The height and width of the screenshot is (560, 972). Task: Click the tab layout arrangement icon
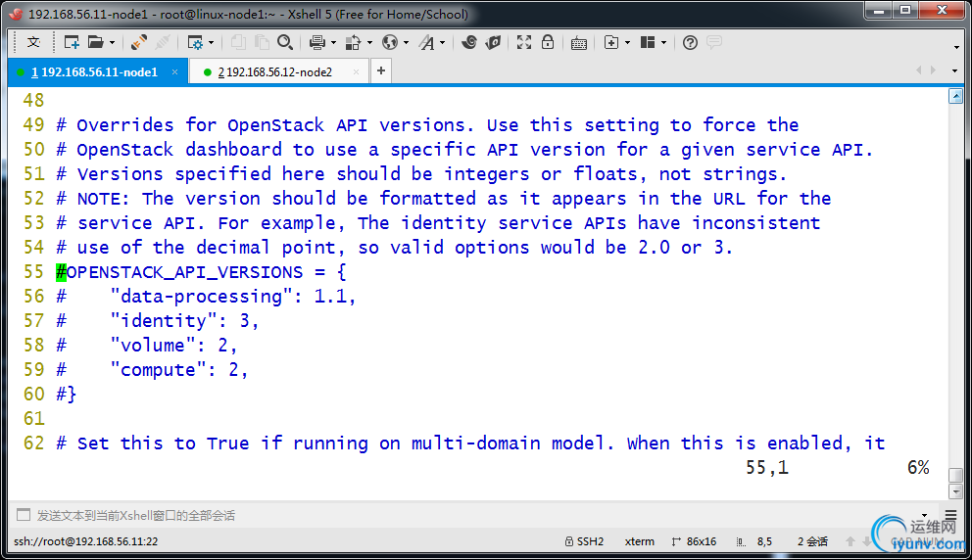click(648, 42)
